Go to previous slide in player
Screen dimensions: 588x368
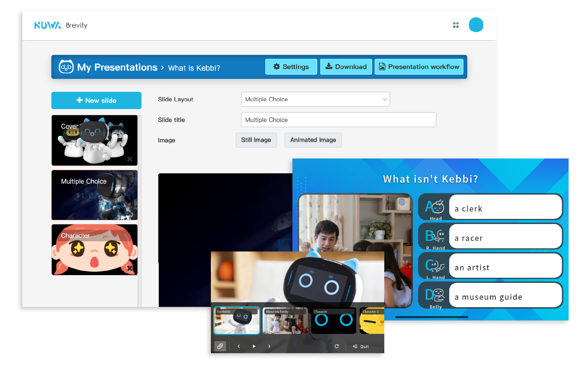coord(239,346)
